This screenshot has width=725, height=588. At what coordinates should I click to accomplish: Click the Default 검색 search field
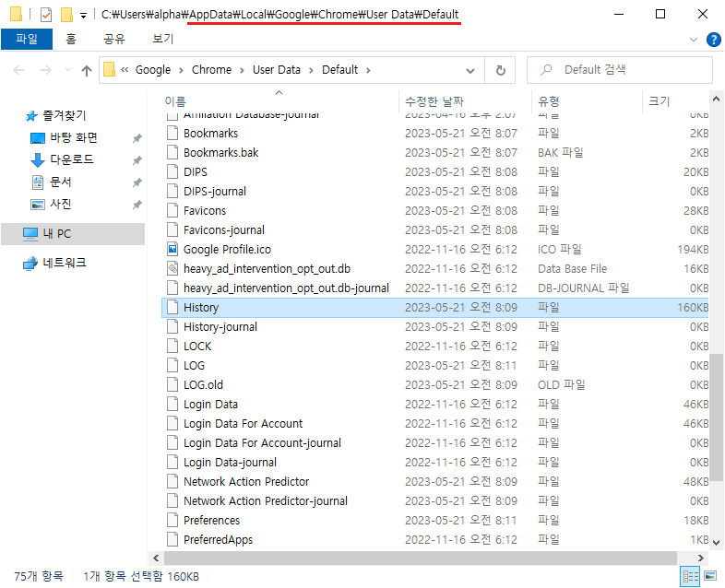[620, 70]
